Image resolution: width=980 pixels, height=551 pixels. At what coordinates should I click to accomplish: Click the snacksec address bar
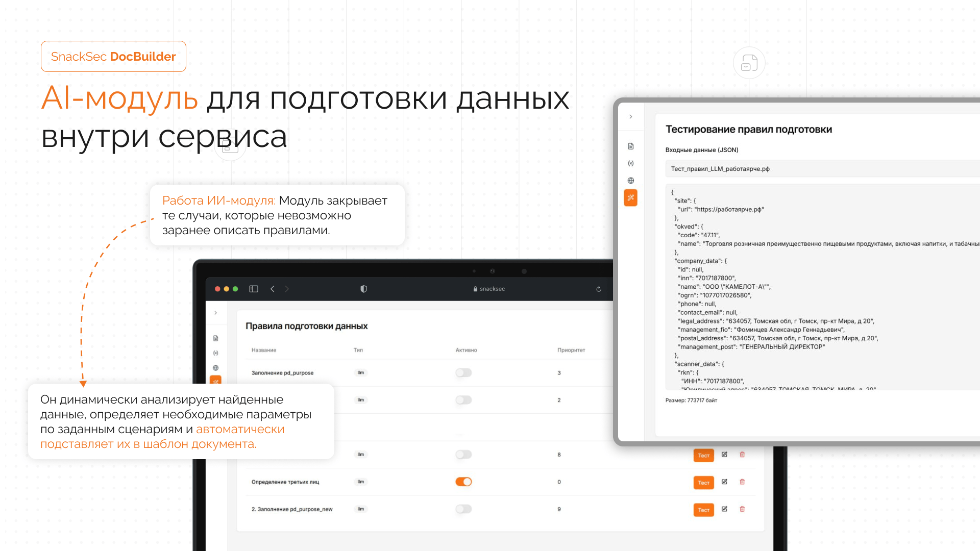click(489, 289)
